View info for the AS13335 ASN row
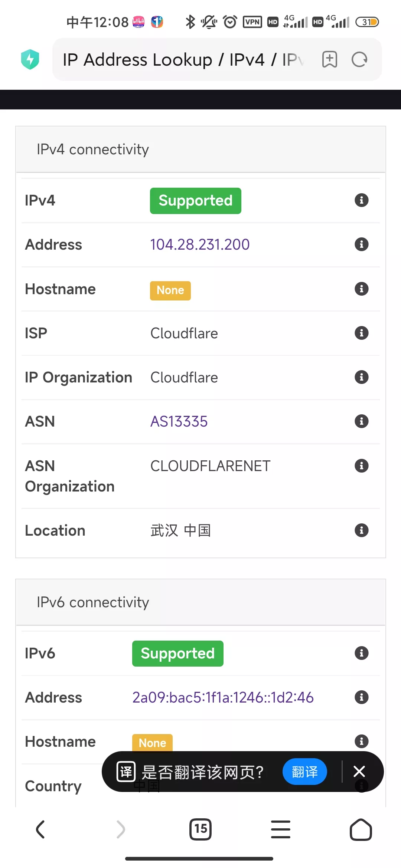Viewport: 401px width, 868px height. pos(361,421)
